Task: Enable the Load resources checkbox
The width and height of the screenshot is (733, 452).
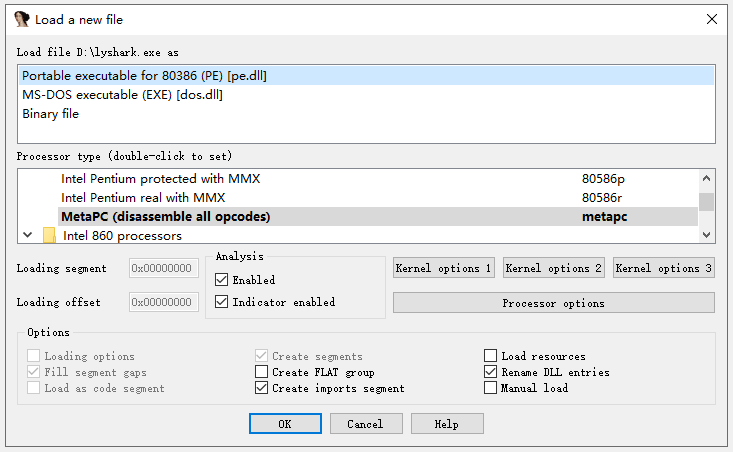Action: 491,356
